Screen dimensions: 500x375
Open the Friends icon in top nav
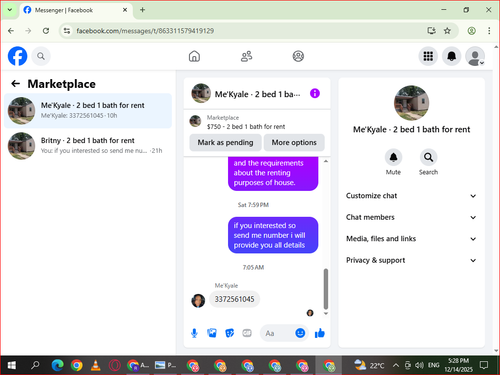[x=246, y=56]
